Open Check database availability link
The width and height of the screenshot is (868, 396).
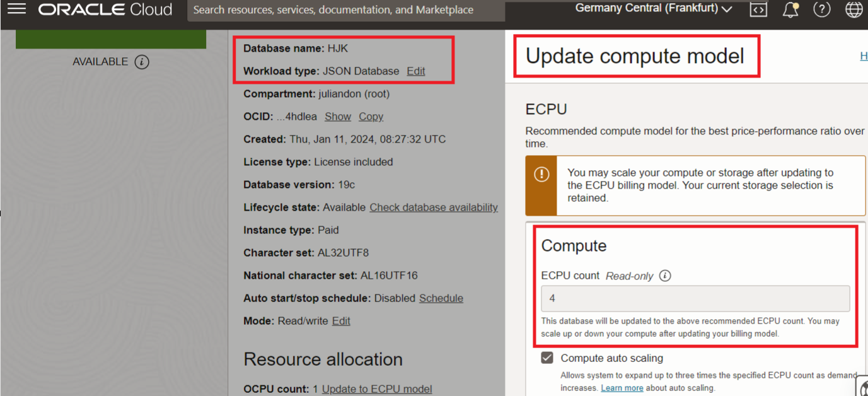coord(434,207)
